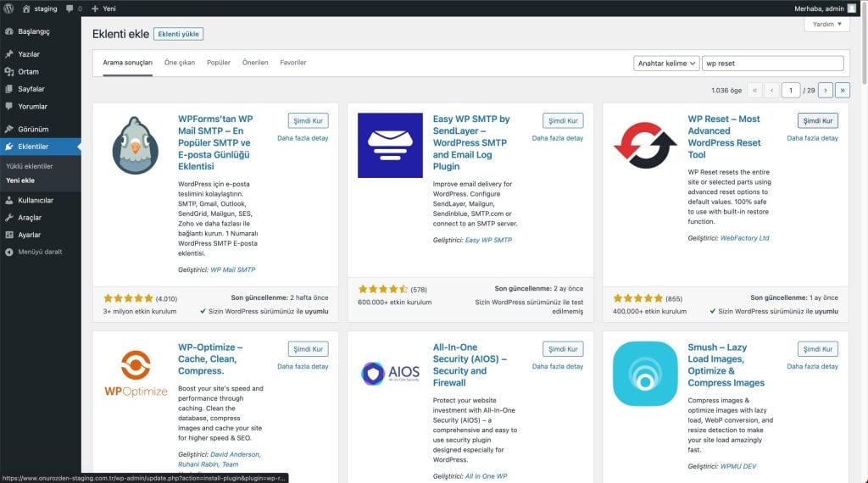Image resolution: width=868 pixels, height=483 pixels.
Task: Open Yüklü eklentiler submenu
Action: coord(30,166)
